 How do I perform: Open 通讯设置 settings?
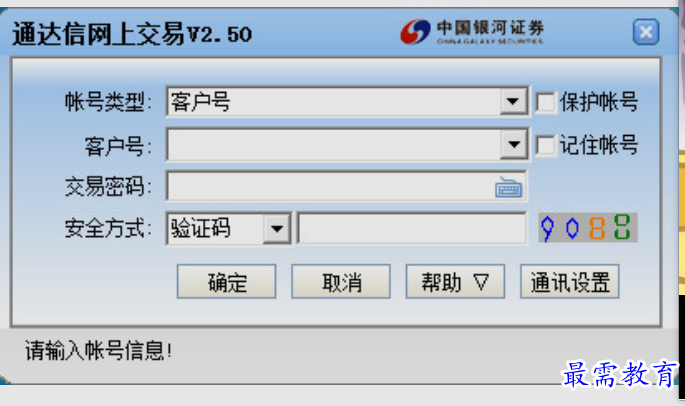[570, 282]
